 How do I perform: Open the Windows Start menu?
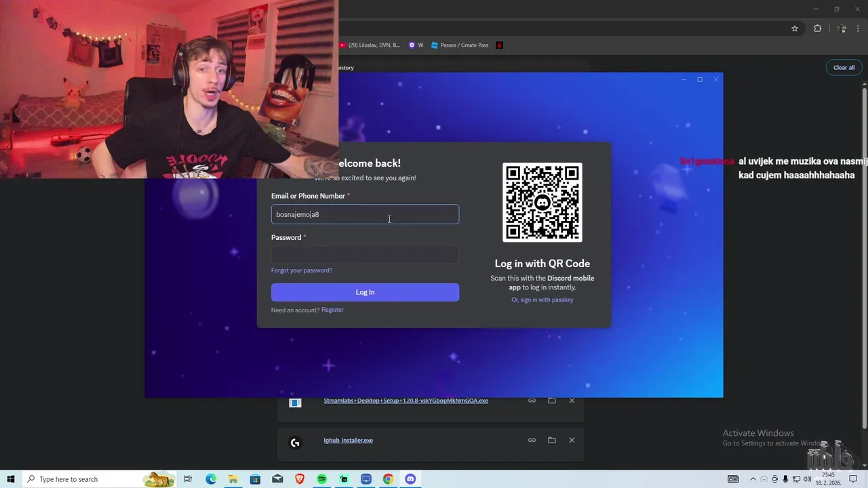(11, 479)
